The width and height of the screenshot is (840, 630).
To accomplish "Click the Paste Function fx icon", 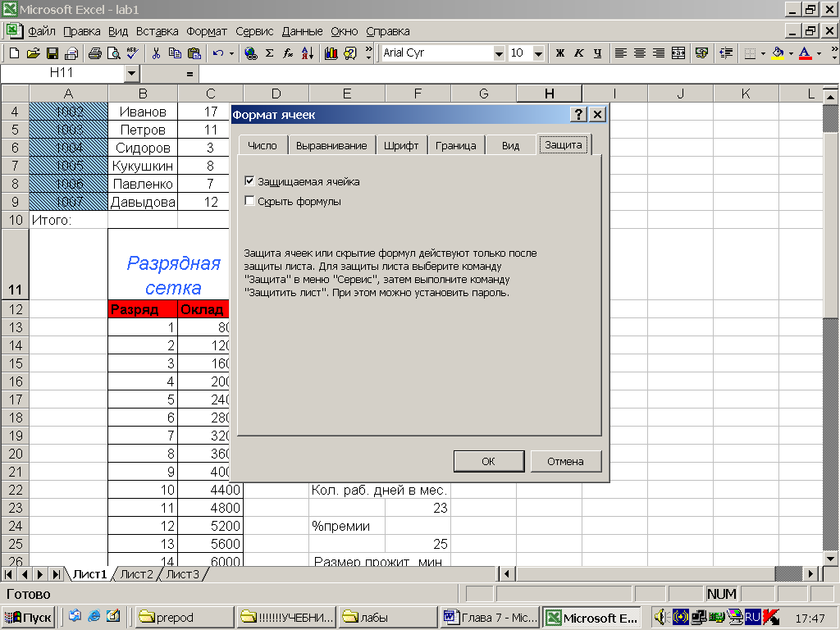I will (x=288, y=53).
